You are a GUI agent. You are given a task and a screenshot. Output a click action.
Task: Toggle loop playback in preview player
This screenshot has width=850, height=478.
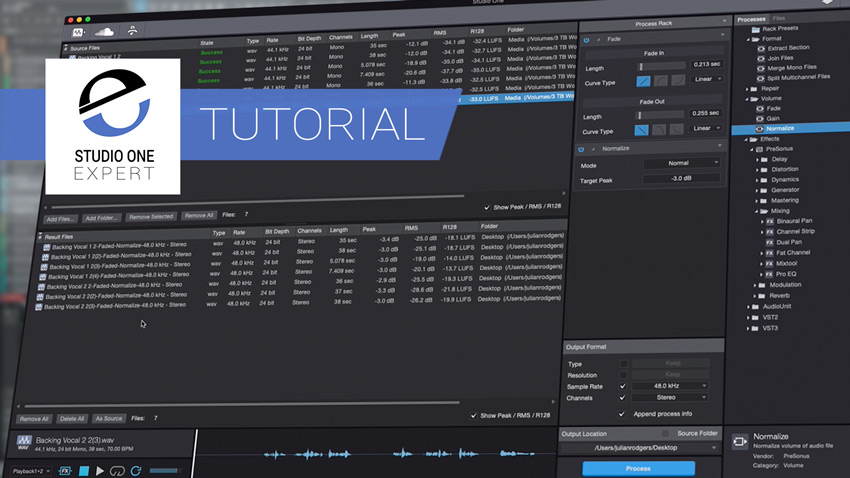tap(117, 471)
